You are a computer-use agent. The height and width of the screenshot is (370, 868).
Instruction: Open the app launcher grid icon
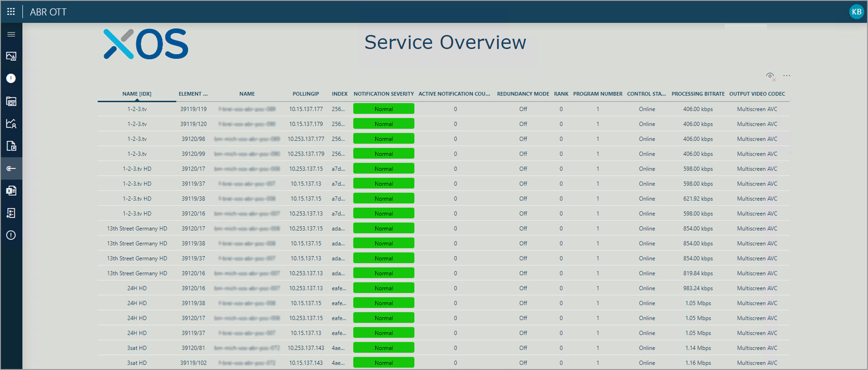(x=11, y=11)
